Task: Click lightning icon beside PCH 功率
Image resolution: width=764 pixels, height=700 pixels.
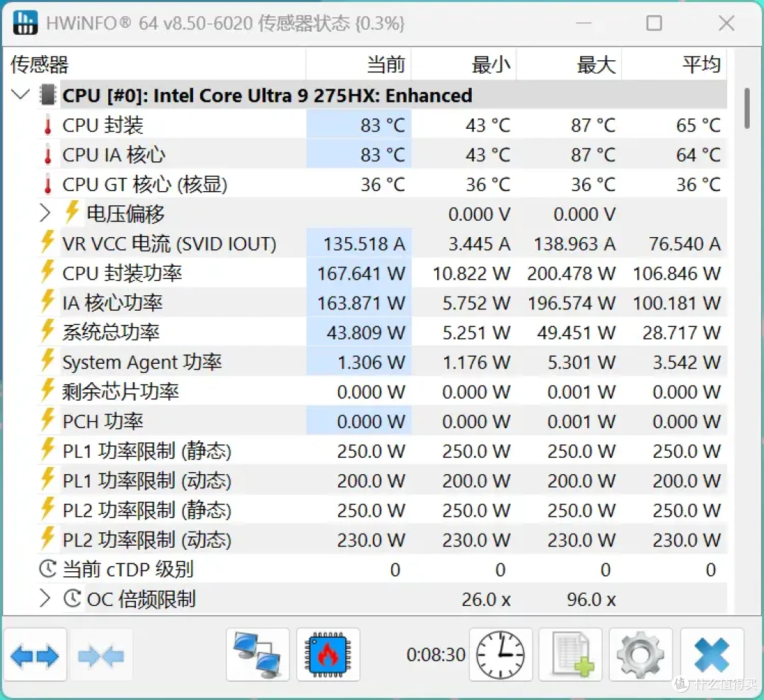Action: click(x=47, y=420)
